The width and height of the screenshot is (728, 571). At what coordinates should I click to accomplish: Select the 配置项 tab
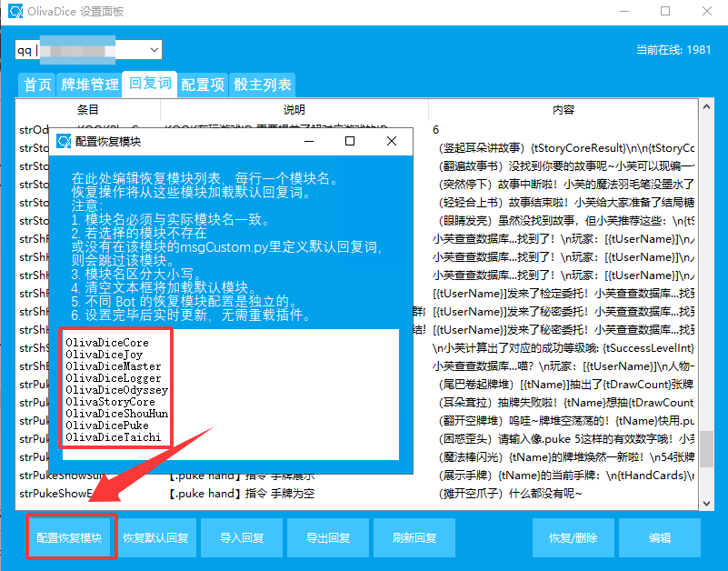pos(202,85)
